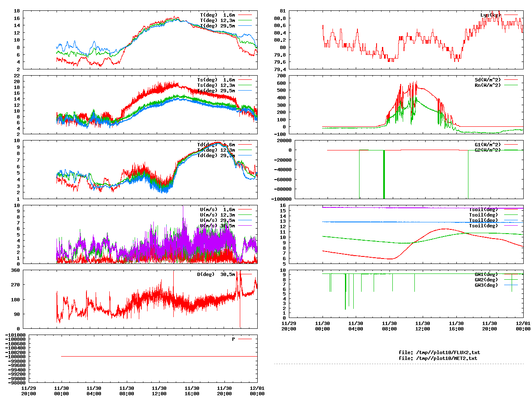Viewport: 532px width, 399px height.
Task: Click the '80.8' axis label on Lys chart
Action: click(280, 18)
